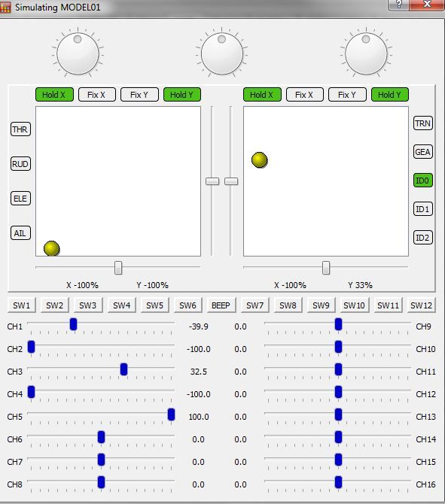Image resolution: width=445 pixels, height=504 pixels.
Task: Click the right stick vertical trim slider handle
Action: [231, 181]
